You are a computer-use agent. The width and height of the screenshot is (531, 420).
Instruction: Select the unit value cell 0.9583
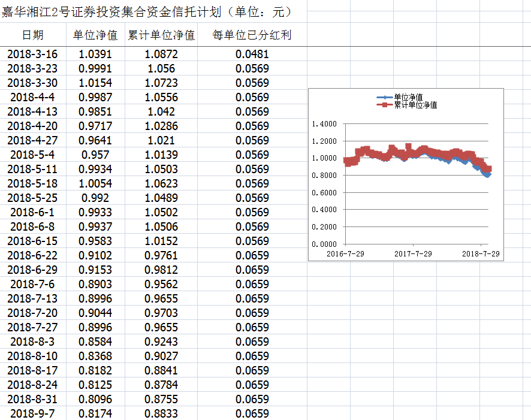pyautogui.click(x=95, y=241)
